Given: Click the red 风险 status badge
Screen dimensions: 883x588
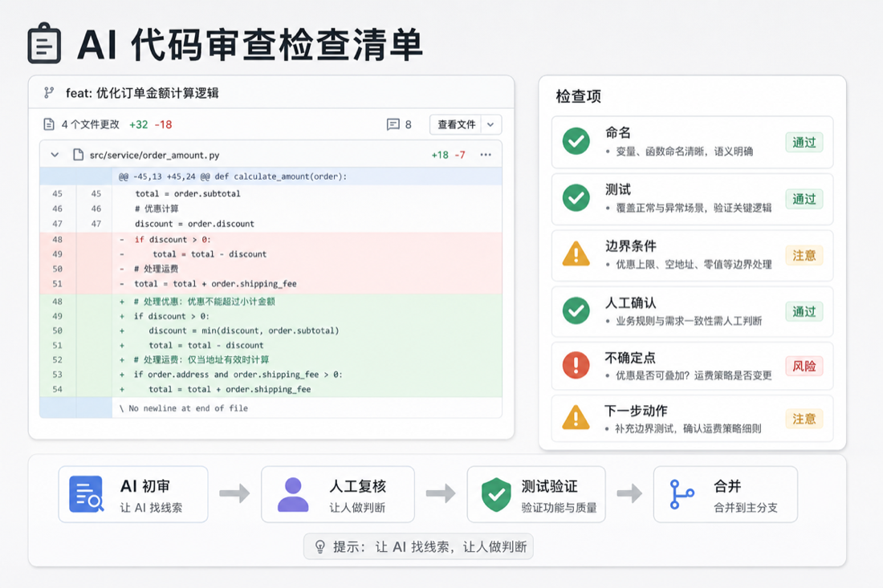Looking at the screenshot, I should pos(804,367).
